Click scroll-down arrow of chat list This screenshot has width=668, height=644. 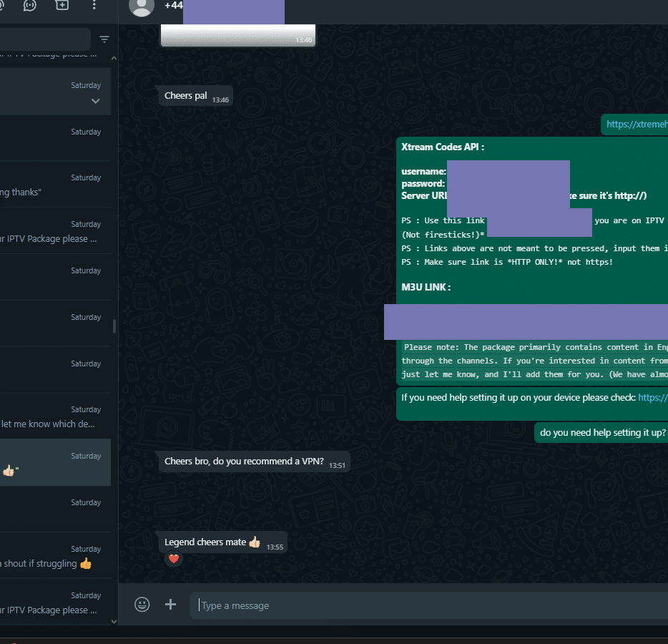114,622
